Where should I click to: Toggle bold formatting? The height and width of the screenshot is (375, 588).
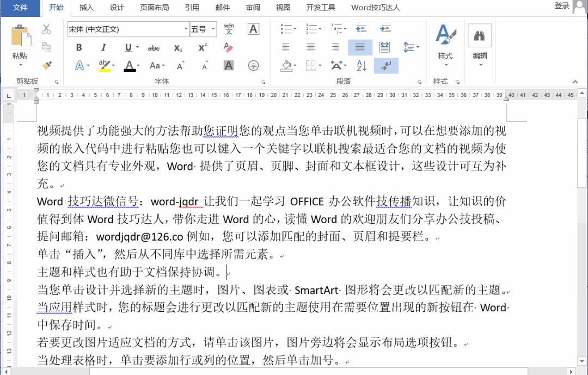[x=79, y=48]
